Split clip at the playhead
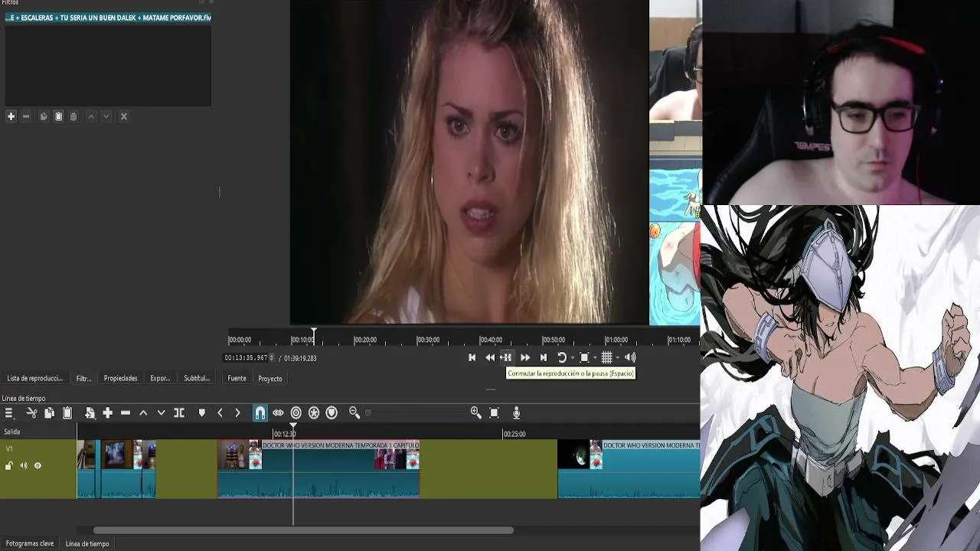Screen dimensions: 980x551 tap(179, 413)
